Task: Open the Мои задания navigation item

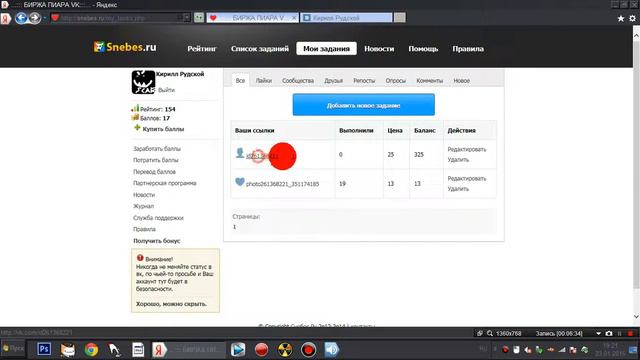Action: pos(326,49)
